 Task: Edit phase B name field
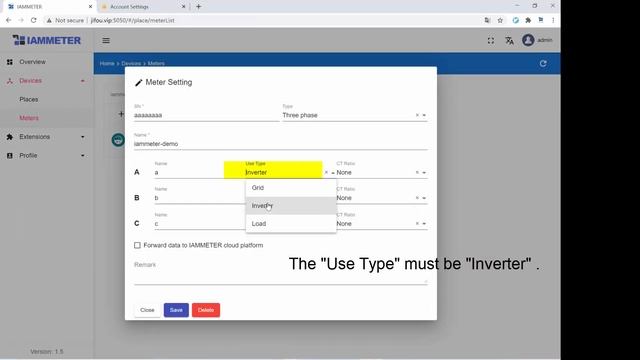199,198
